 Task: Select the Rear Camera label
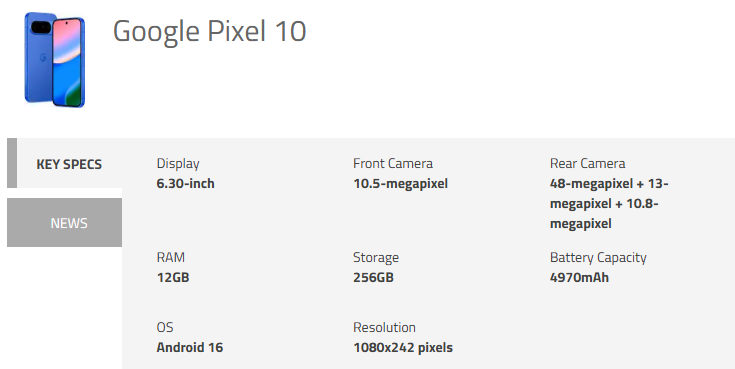click(587, 163)
